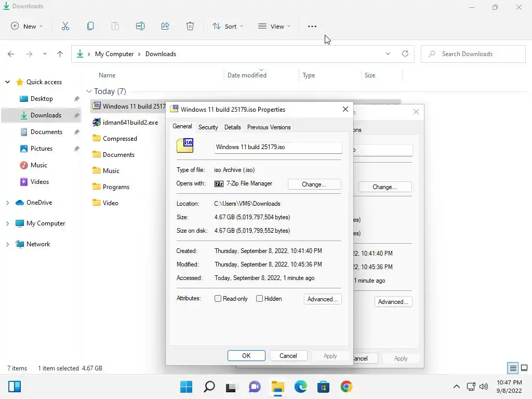This screenshot has width=532, height=399.
Task: Go forward with the right arrow
Action: coord(29,54)
